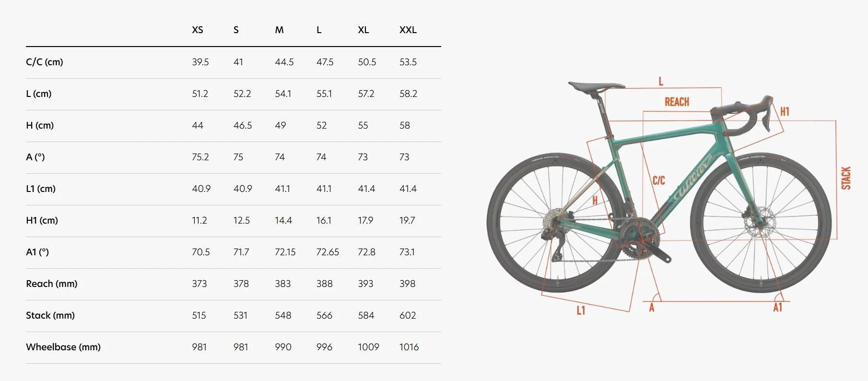Click the 75.2 seat angle value
Screen dimensions: 868x381
pos(200,157)
